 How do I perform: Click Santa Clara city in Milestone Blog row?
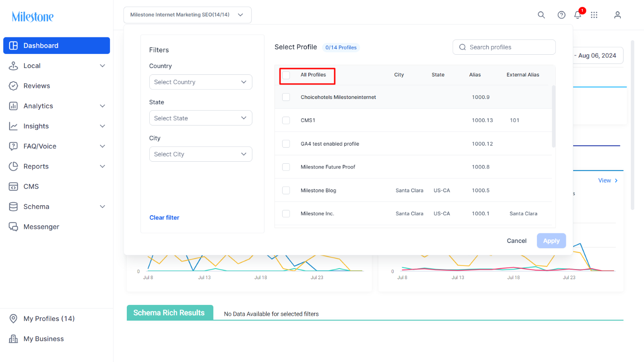tap(409, 190)
